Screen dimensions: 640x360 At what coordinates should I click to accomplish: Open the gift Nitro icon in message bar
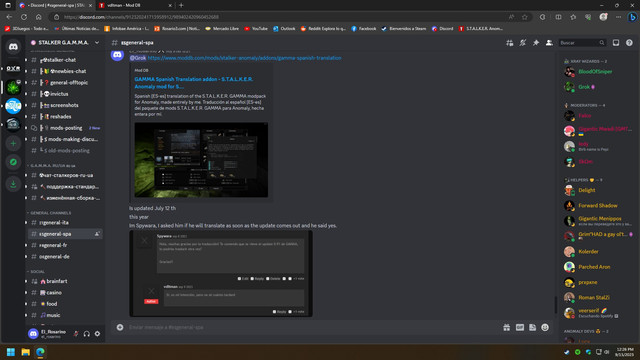coord(507,327)
